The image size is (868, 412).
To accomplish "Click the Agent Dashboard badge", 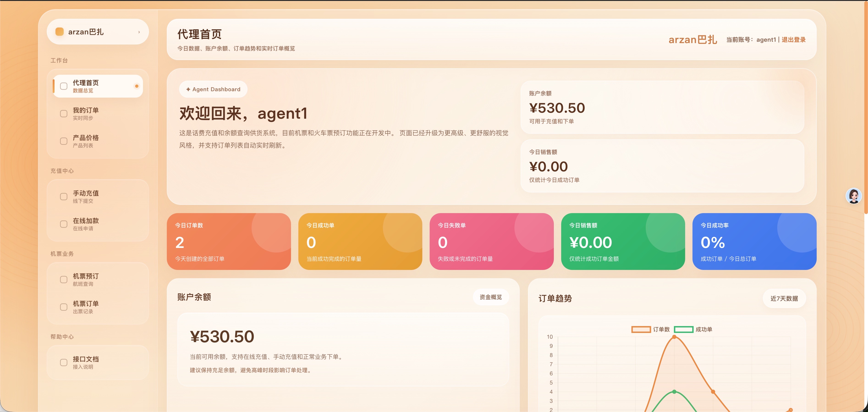I will pyautogui.click(x=213, y=89).
